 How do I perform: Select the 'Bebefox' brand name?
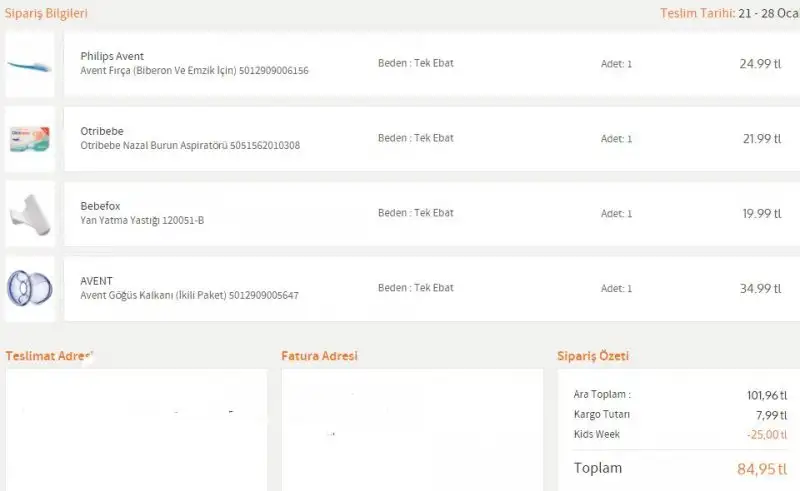pos(100,206)
